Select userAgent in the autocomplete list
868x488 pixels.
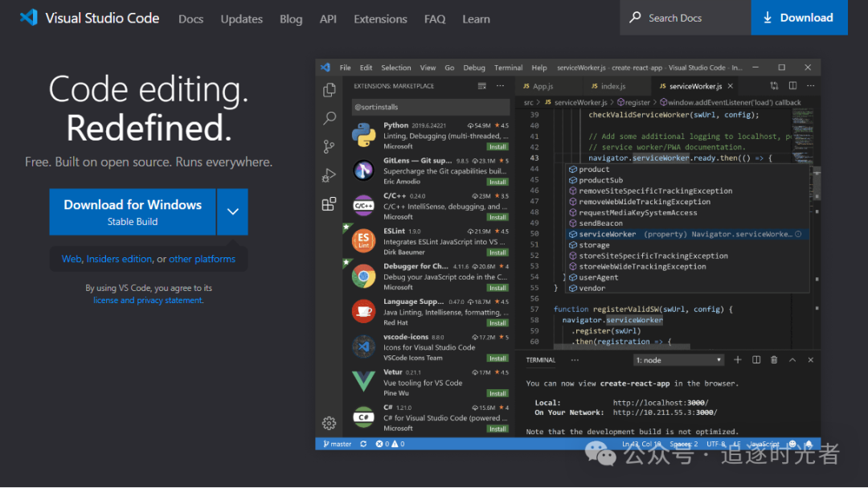[x=686, y=277]
